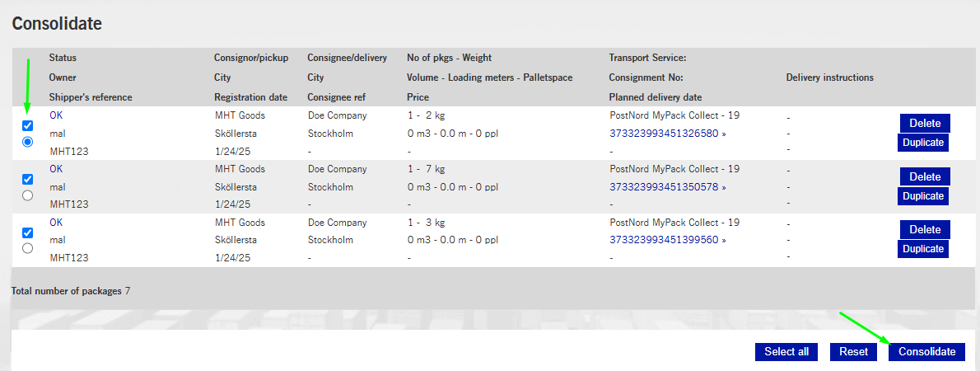Uncheck the checkbox for the 3 kg consignment
The image size is (980, 371).
[x=27, y=232]
